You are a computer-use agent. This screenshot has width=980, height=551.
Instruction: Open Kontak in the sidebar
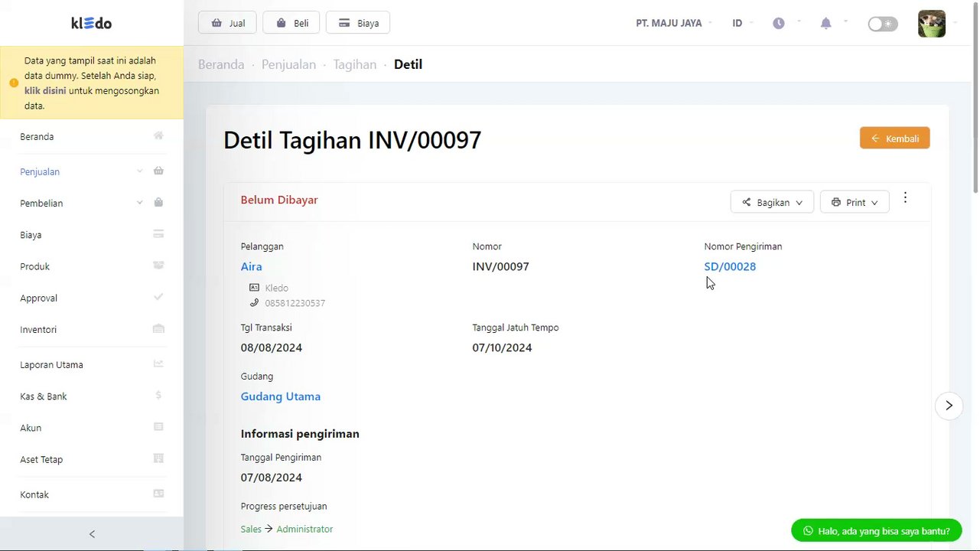pos(34,494)
